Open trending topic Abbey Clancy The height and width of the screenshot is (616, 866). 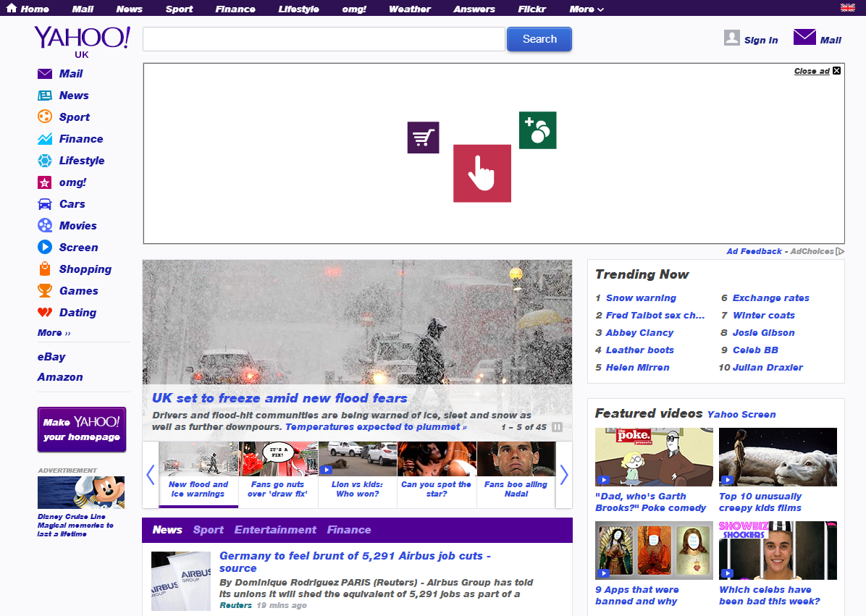coord(639,333)
